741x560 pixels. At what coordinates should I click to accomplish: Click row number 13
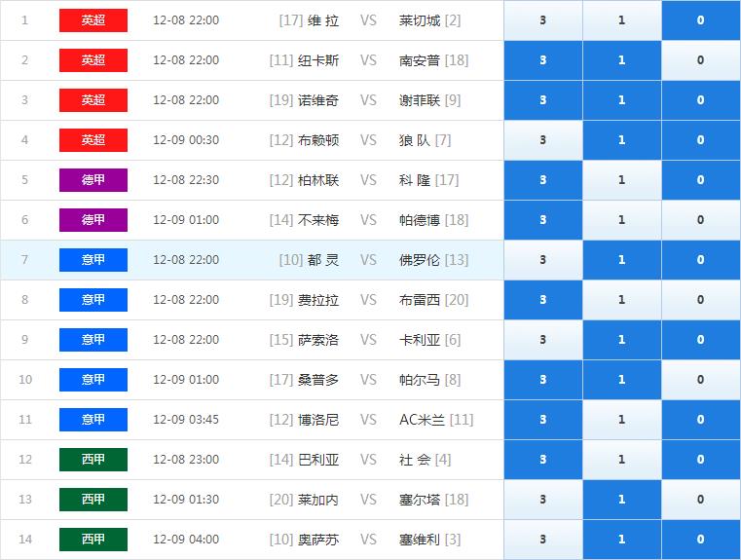25,500
